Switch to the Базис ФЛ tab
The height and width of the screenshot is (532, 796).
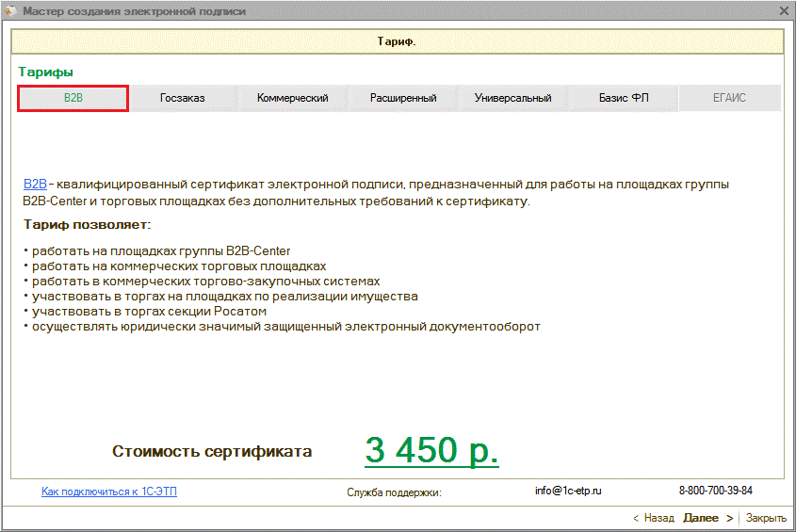pos(624,98)
